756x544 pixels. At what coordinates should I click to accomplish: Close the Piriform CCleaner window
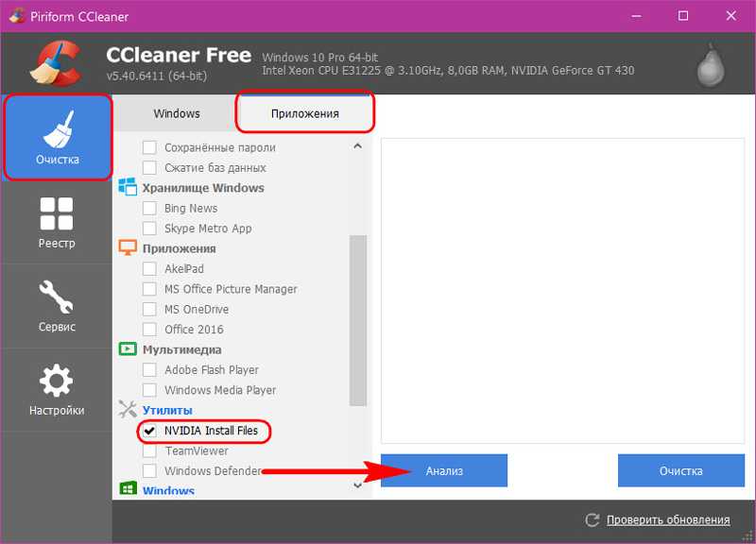(x=730, y=16)
